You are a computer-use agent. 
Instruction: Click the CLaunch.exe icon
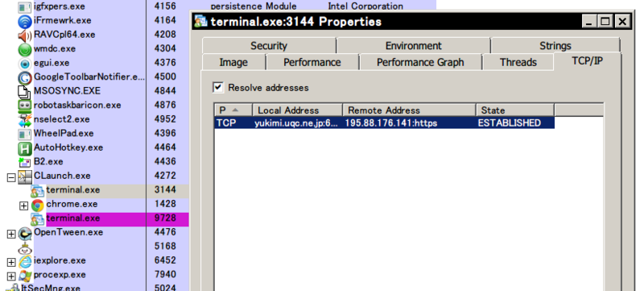pyautogui.click(x=25, y=177)
